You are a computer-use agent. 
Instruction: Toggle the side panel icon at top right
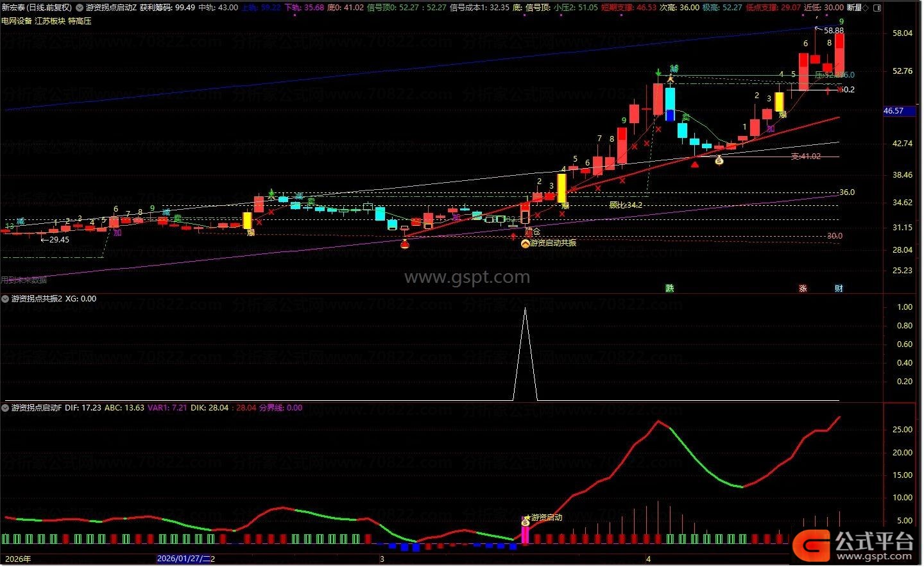878,8
